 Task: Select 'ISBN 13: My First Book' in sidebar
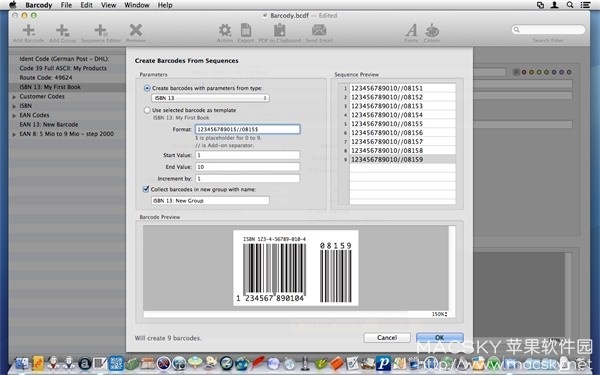[x=67, y=87]
